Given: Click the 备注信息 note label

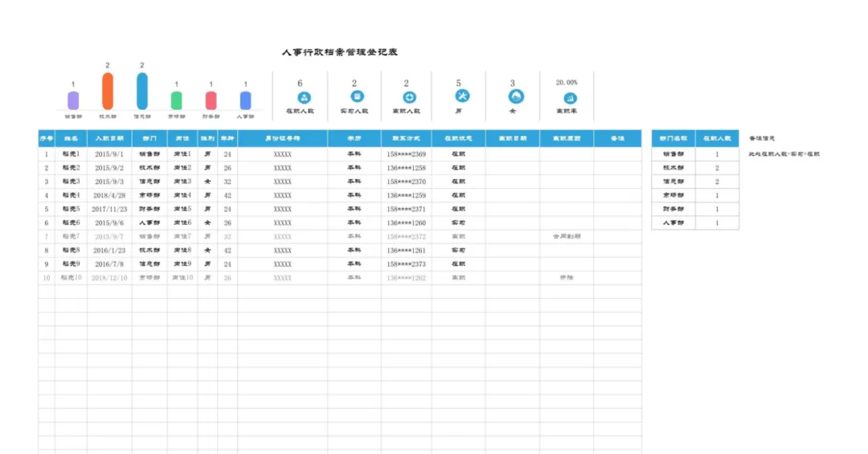Looking at the screenshot, I should pyautogui.click(x=762, y=138).
